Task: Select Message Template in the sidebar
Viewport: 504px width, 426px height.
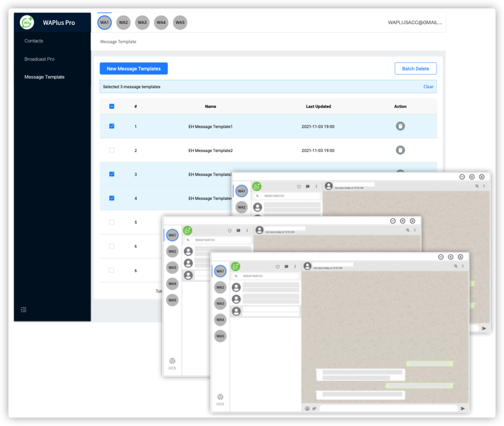Action: [44, 77]
